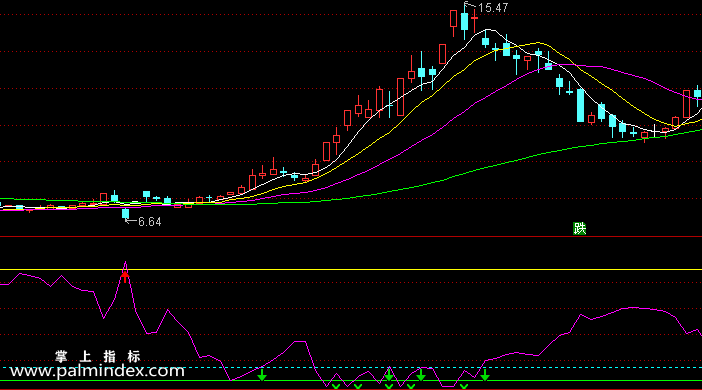The height and width of the screenshot is (390, 702).
Task: Select the leftmost large green down arrow
Action: pos(262,375)
